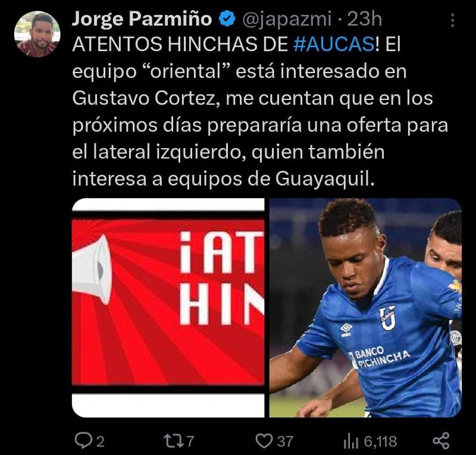Click the 6,118 views count
The height and width of the screenshot is (455, 476).
click(x=380, y=441)
